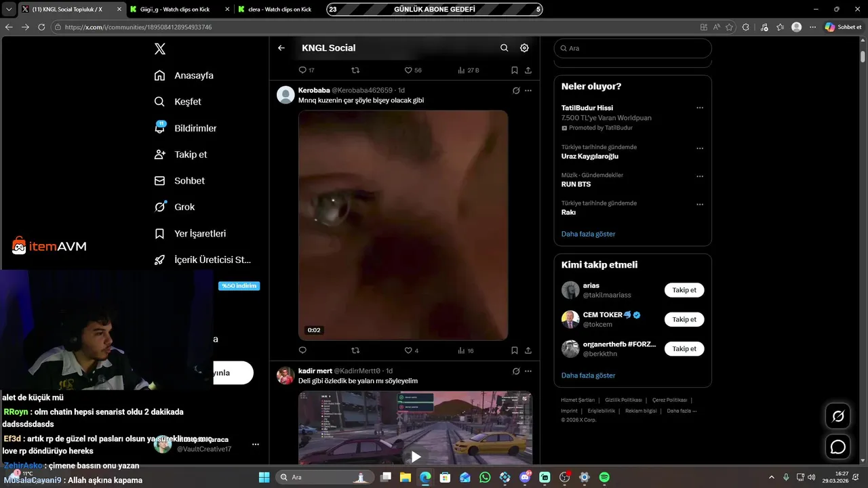868x488 pixels.
Task: Open Discord from the taskbar
Action: pyautogui.click(x=525, y=477)
